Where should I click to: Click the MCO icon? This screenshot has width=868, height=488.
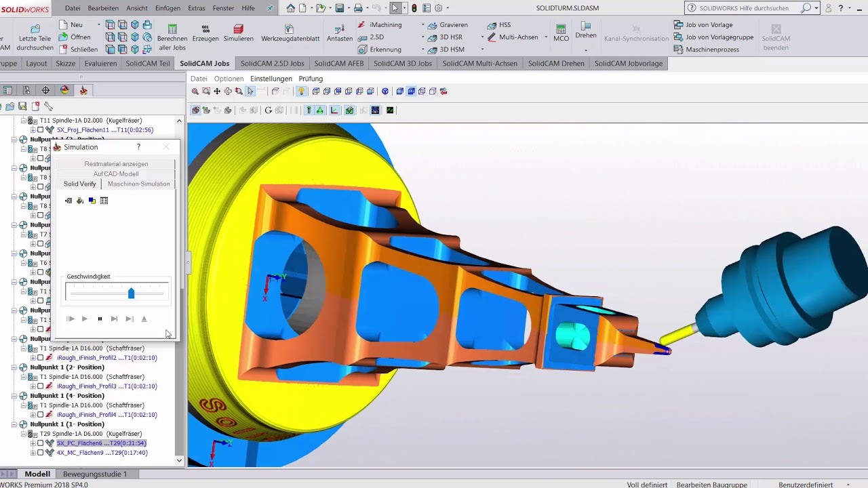561,29
